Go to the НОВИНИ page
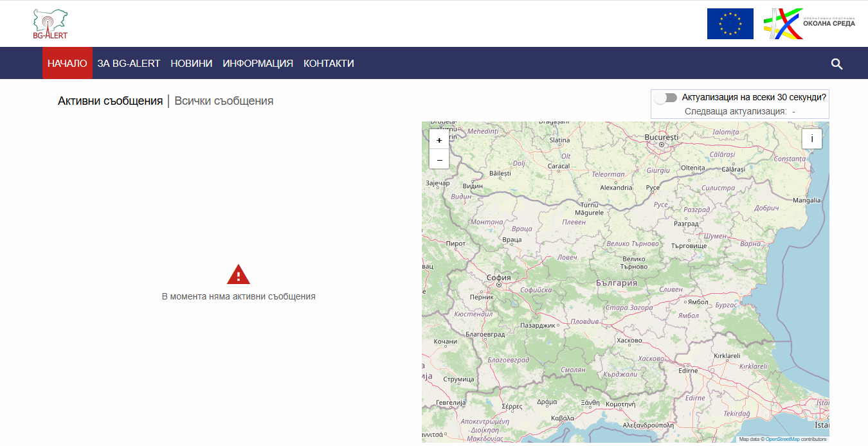The image size is (868, 446). [x=191, y=64]
